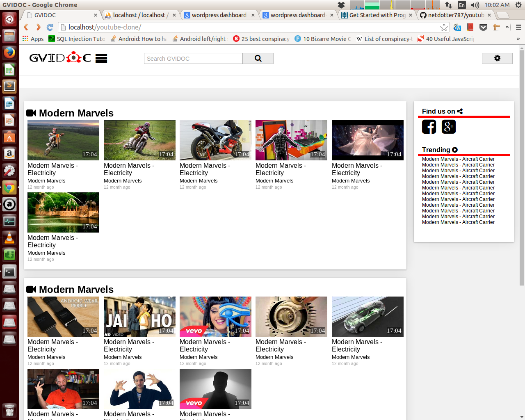The image size is (525, 420).
Task: Open the Android Wear Pebble thumbnail
Action: pos(63,316)
